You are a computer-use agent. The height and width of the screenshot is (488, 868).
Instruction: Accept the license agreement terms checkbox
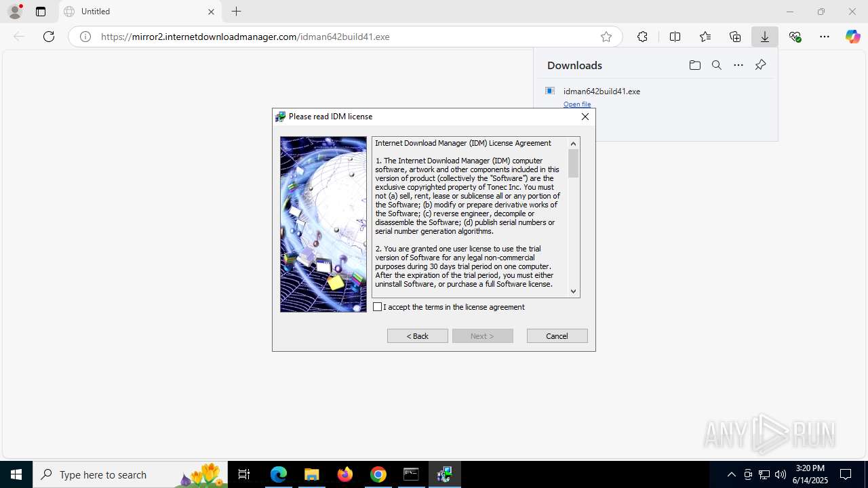click(x=378, y=307)
